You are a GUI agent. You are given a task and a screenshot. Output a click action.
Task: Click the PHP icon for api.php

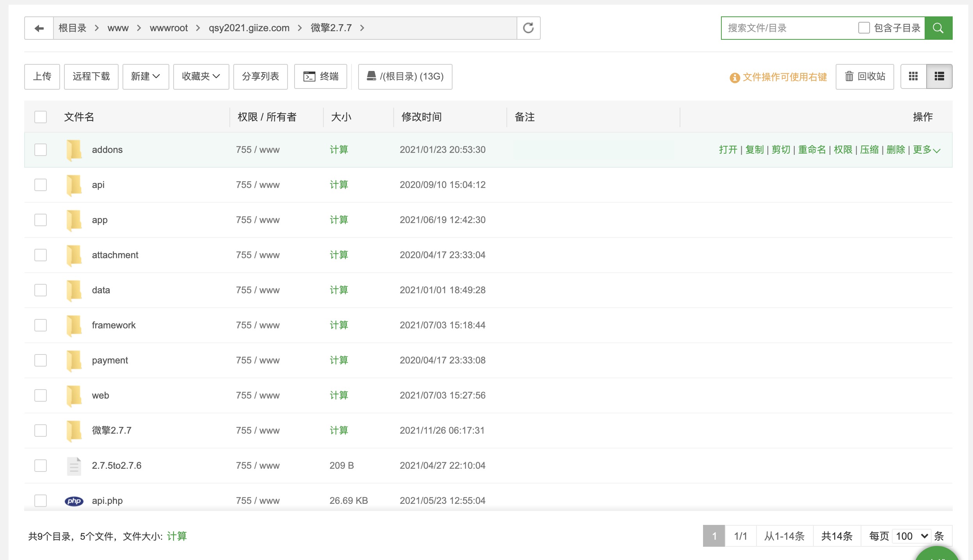[x=74, y=501]
